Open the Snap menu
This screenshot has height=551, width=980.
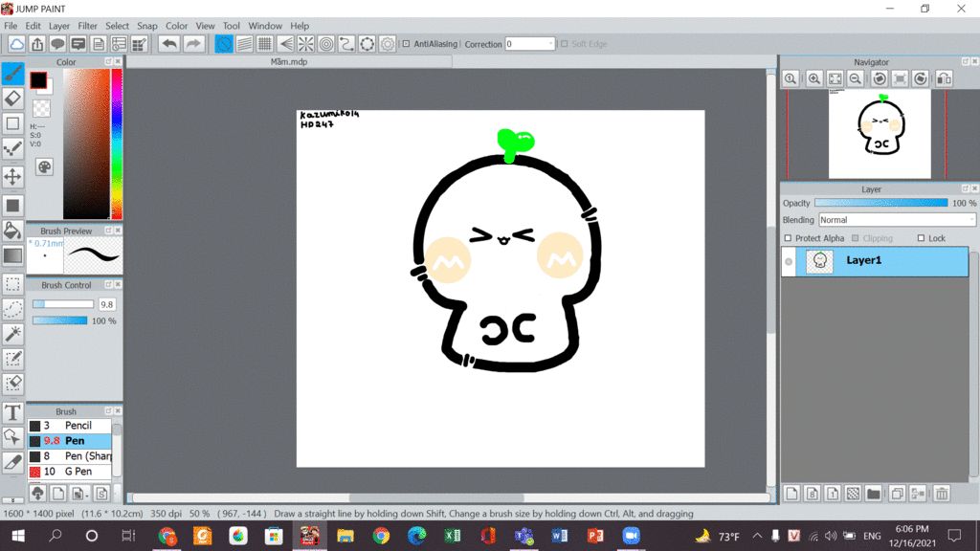(x=146, y=26)
